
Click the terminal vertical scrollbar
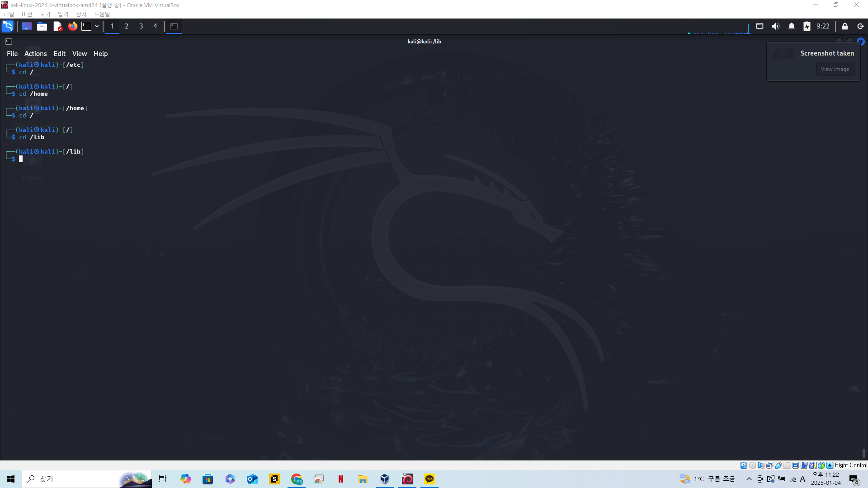pyautogui.click(x=863, y=453)
